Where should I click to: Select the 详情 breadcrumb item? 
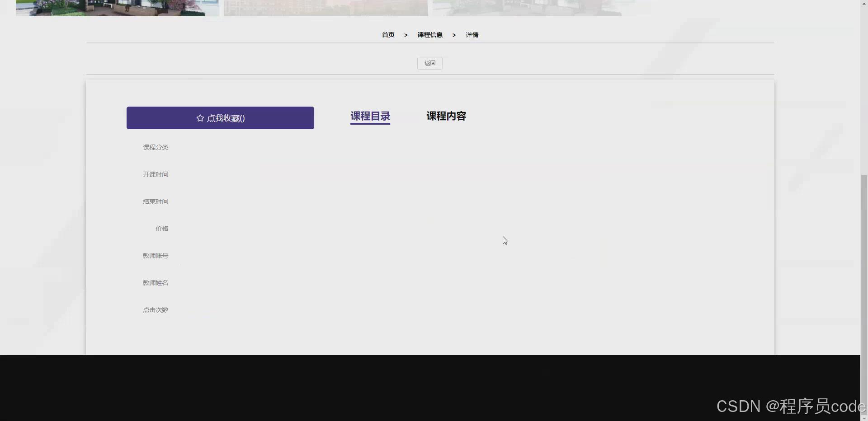472,35
